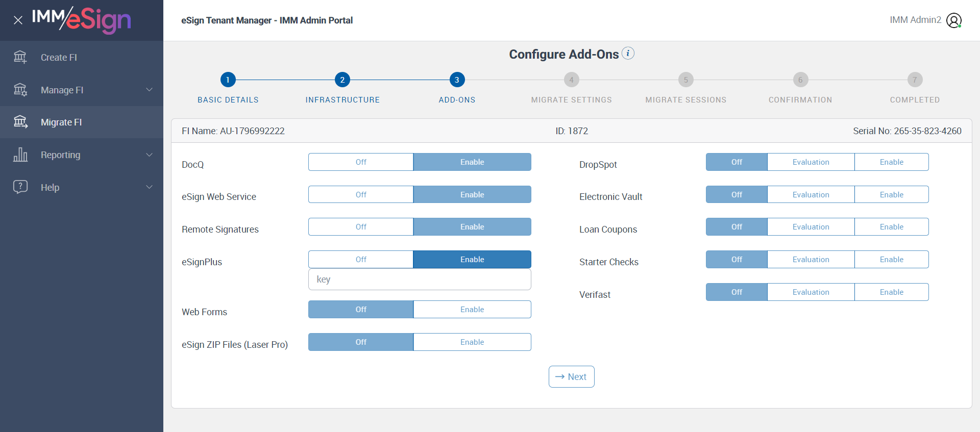Enable the Verifast add-on
The image size is (980, 432).
891,292
